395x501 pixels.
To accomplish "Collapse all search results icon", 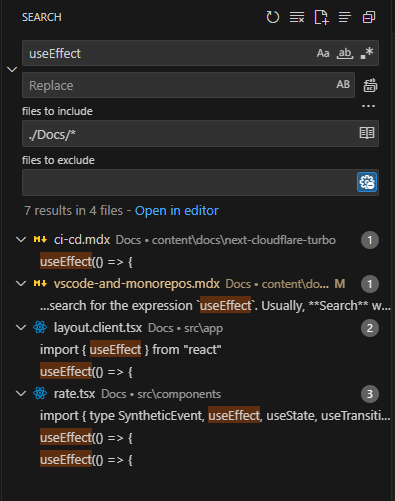I will coord(369,17).
